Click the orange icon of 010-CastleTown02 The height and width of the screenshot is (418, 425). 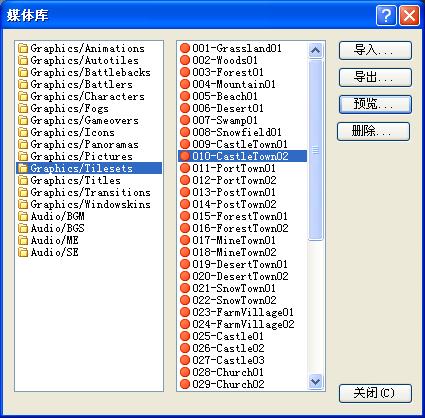pos(185,156)
